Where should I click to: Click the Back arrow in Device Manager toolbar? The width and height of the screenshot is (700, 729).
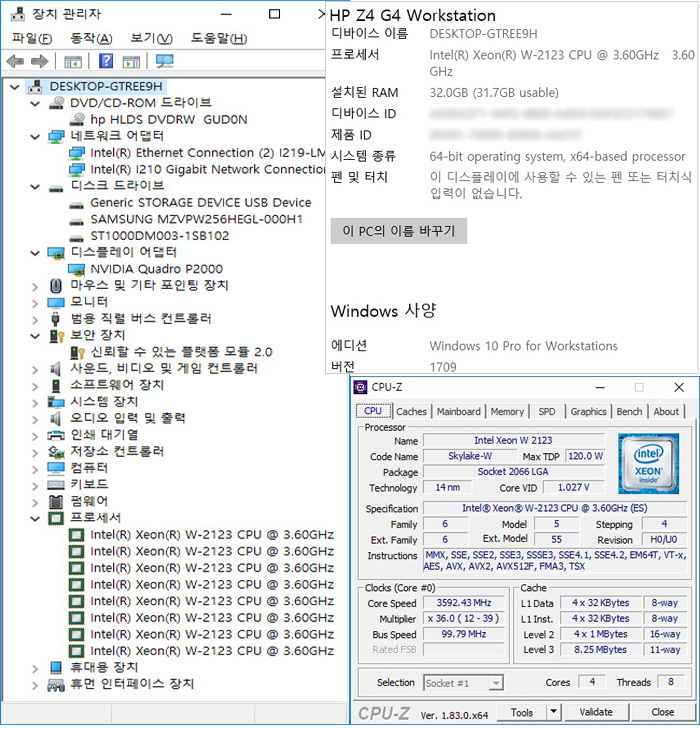click(x=15, y=61)
